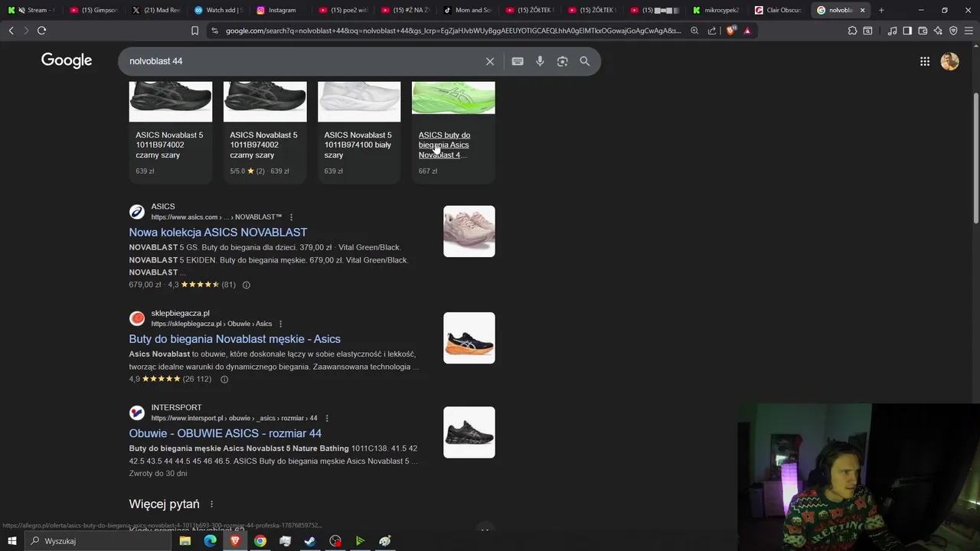
Task: Switch to the mikrocypek2 tab
Action: 716,10
